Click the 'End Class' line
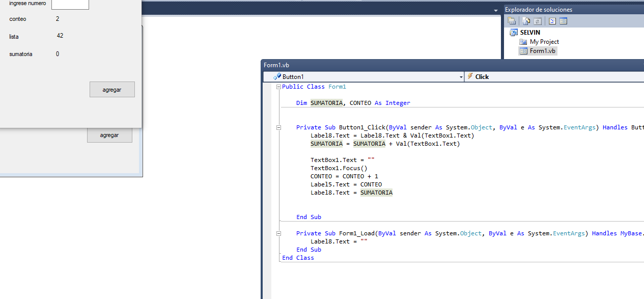The height and width of the screenshot is (299, 644). pyautogui.click(x=298, y=258)
